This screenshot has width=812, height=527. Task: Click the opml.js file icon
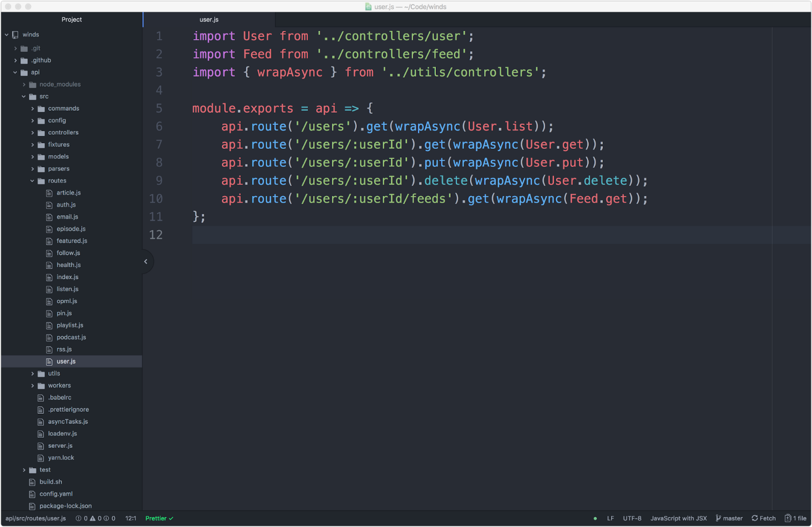click(49, 302)
